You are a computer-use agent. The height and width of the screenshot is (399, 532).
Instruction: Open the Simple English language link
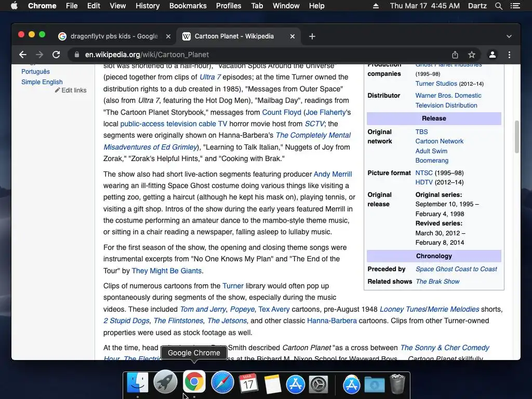click(42, 82)
